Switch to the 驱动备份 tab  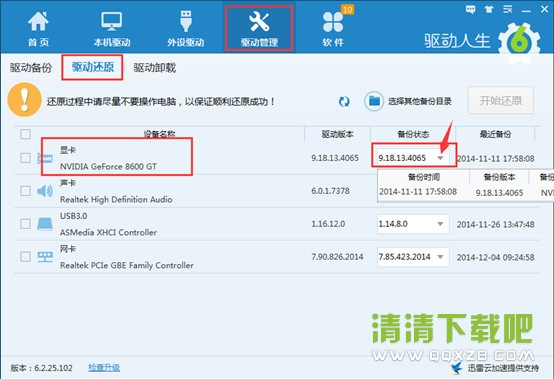coord(31,67)
